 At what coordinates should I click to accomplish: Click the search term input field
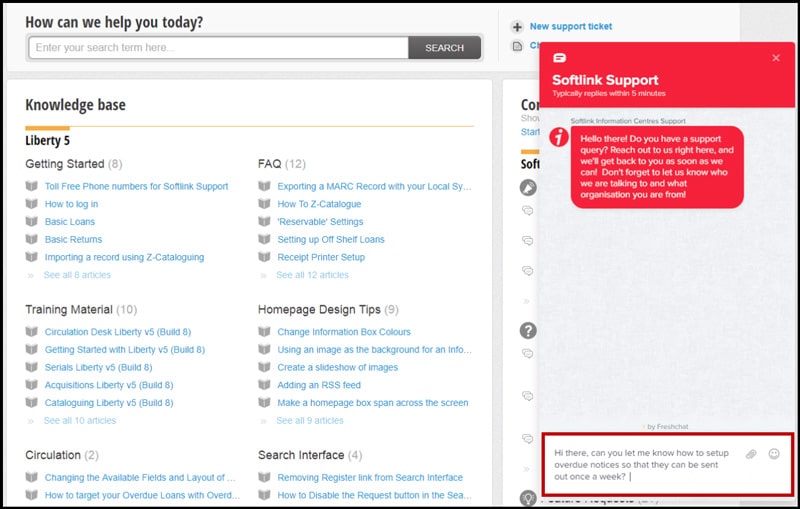pyautogui.click(x=218, y=47)
